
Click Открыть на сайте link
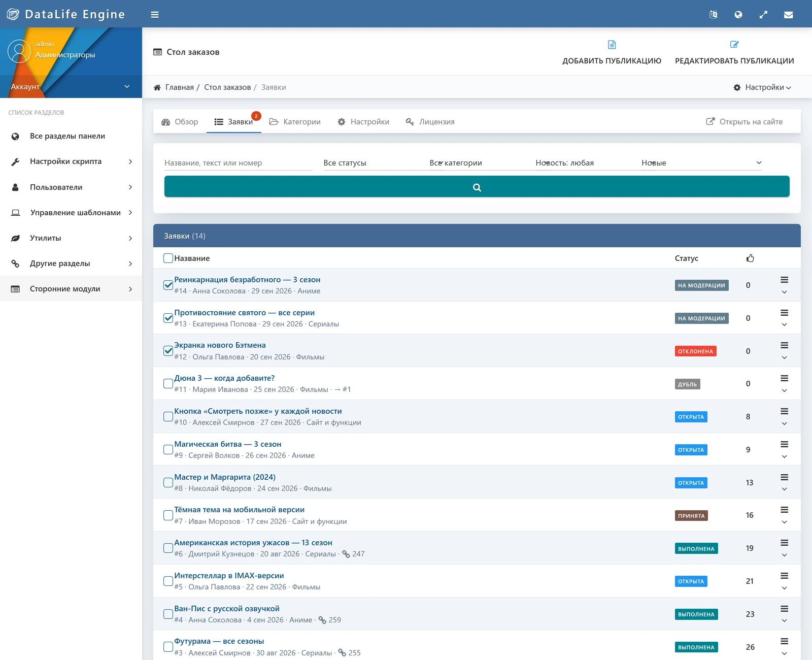click(x=745, y=122)
